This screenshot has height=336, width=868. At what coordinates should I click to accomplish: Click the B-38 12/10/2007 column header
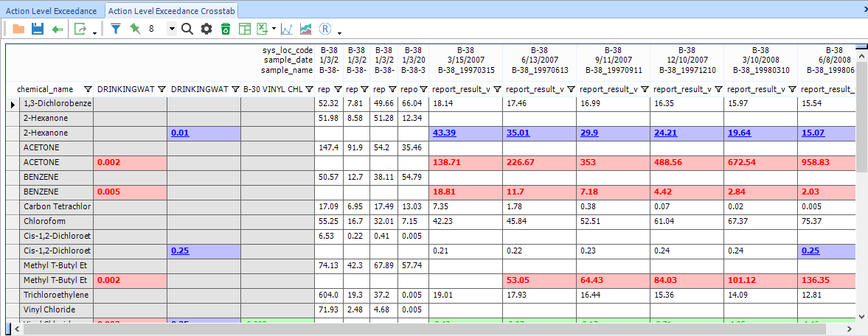(x=687, y=60)
